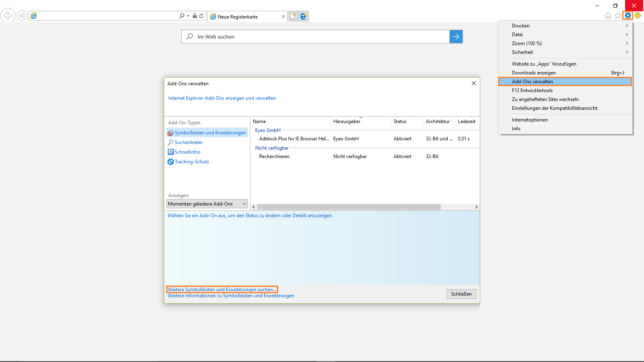Select Internetoptionen from tools menu
The image size is (644, 362).
(530, 120)
